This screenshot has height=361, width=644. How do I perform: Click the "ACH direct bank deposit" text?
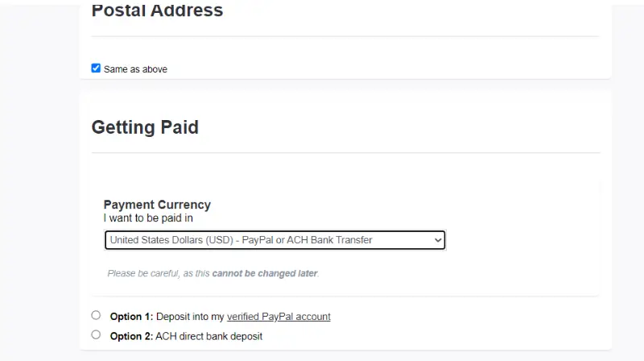pos(209,336)
